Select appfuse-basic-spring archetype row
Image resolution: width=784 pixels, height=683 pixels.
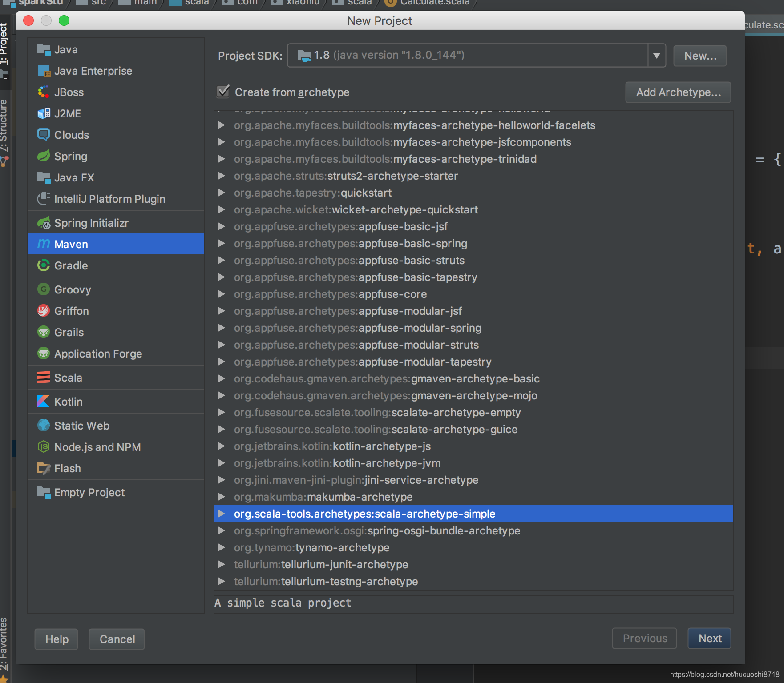tap(473, 244)
